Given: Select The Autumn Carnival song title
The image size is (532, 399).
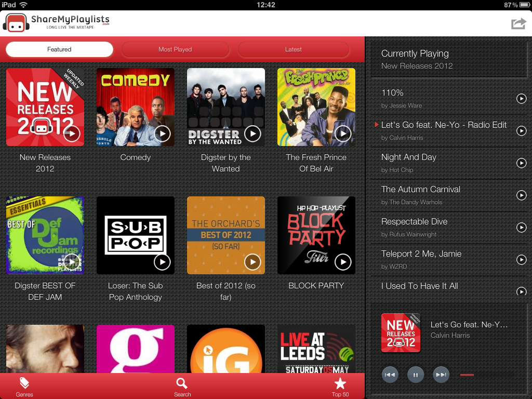Looking at the screenshot, I should (x=421, y=189).
